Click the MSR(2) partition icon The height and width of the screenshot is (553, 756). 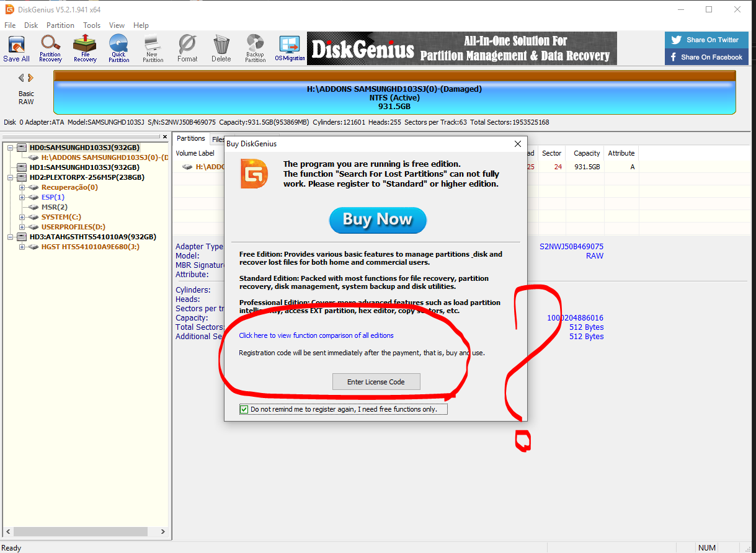[x=34, y=207]
